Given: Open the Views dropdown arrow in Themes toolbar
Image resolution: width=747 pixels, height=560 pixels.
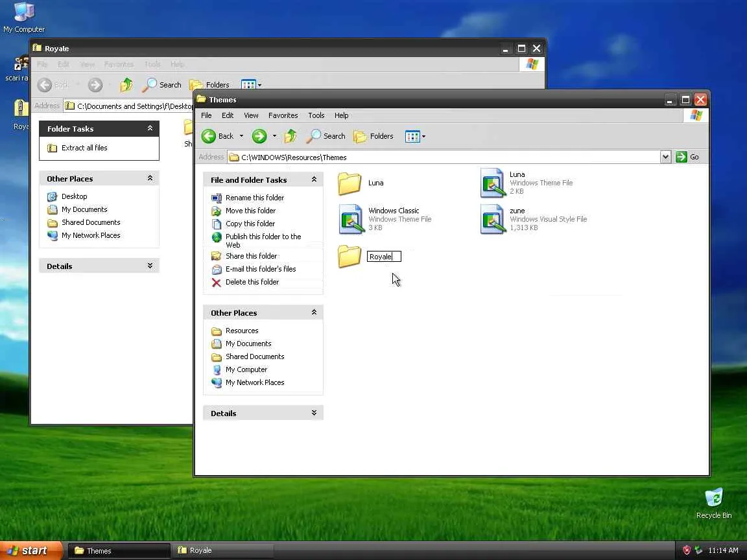Looking at the screenshot, I should point(423,137).
